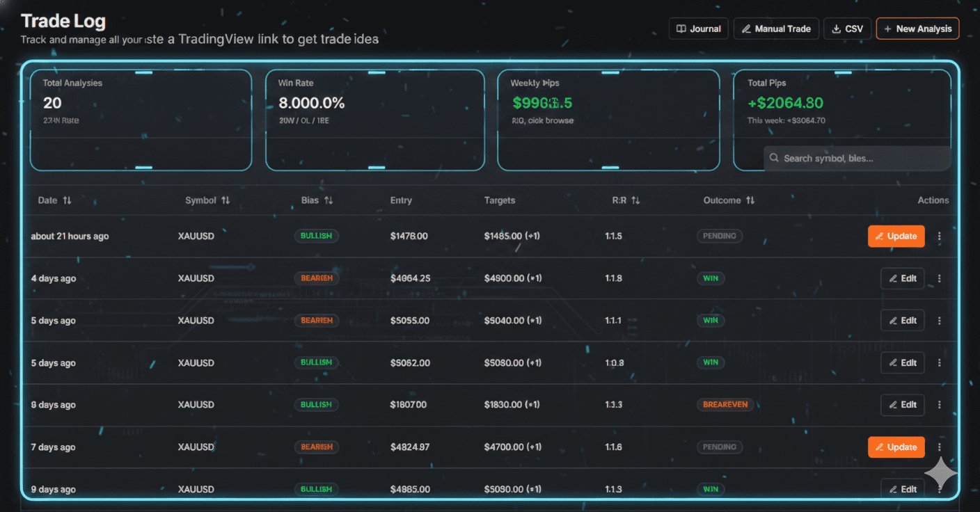Screen dimensions: 980x512
Task: Click the magnifier icon in the search box
Action: point(773,158)
